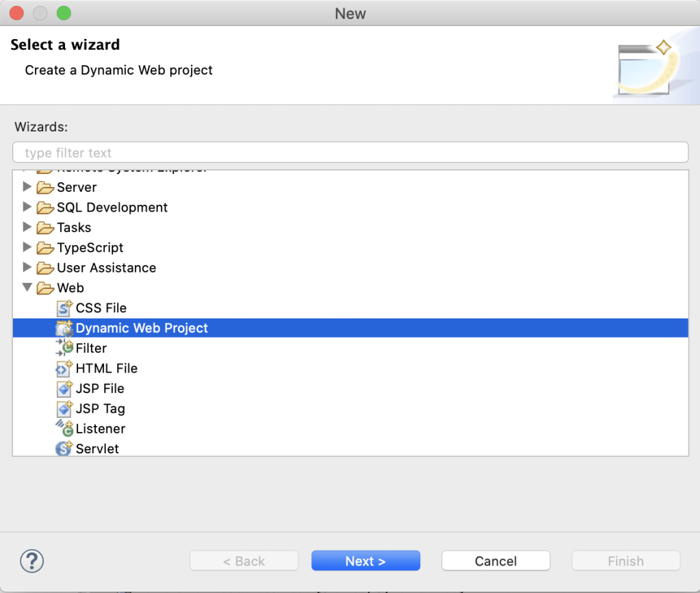Viewport: 700px width, 593px height.
Task: Click the HTML File wizard icon
Action: 64,368
